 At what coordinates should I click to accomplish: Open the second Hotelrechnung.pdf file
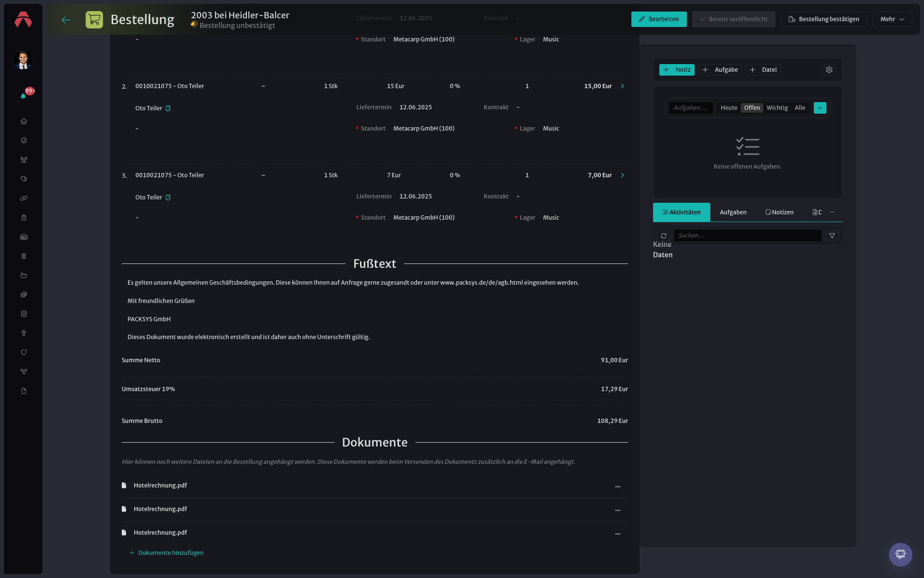(x=160, y=509)
